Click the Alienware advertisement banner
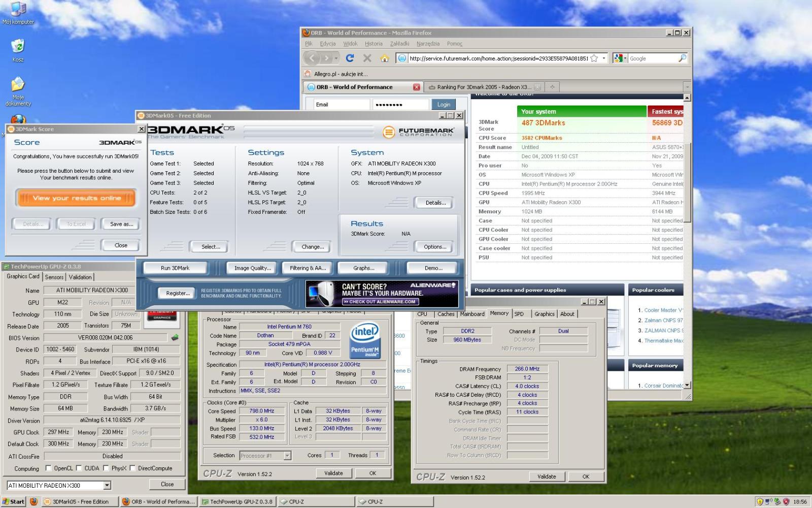This screenshot has width=812, height=508. [x=382, y=293]
